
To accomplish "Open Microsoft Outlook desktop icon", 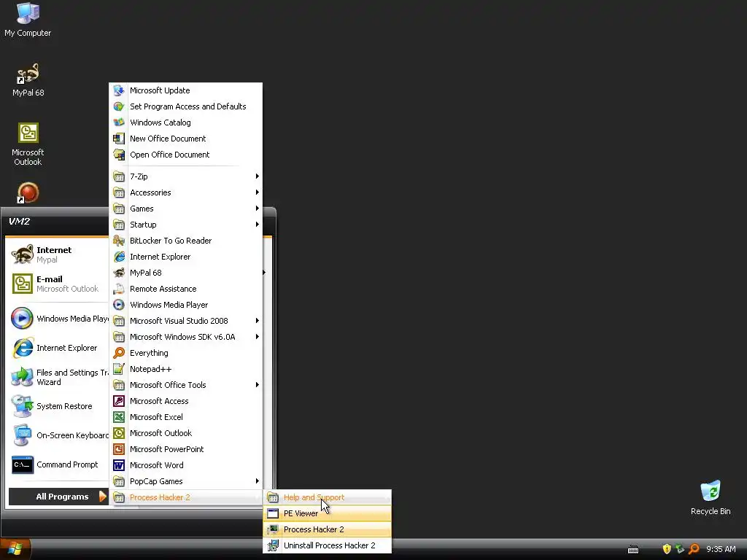I will [x=28, y=144].
